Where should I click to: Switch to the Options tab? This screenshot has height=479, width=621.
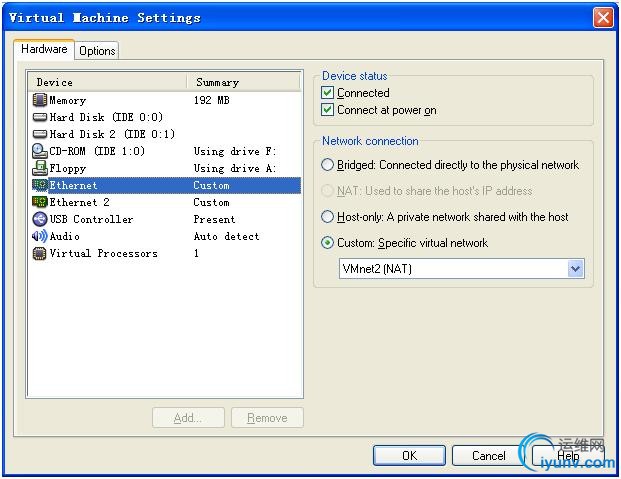[x=97, y=51]
